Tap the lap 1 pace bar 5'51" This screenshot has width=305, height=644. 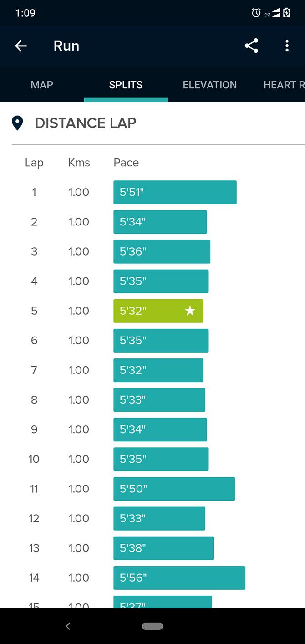tap(175, 192)
